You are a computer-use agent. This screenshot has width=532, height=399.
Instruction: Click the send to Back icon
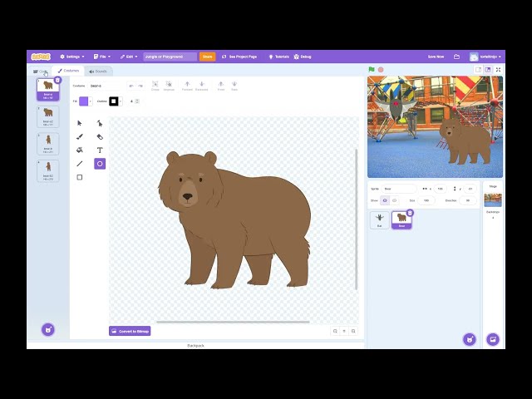pyautogui.click(x=234, y=86)
